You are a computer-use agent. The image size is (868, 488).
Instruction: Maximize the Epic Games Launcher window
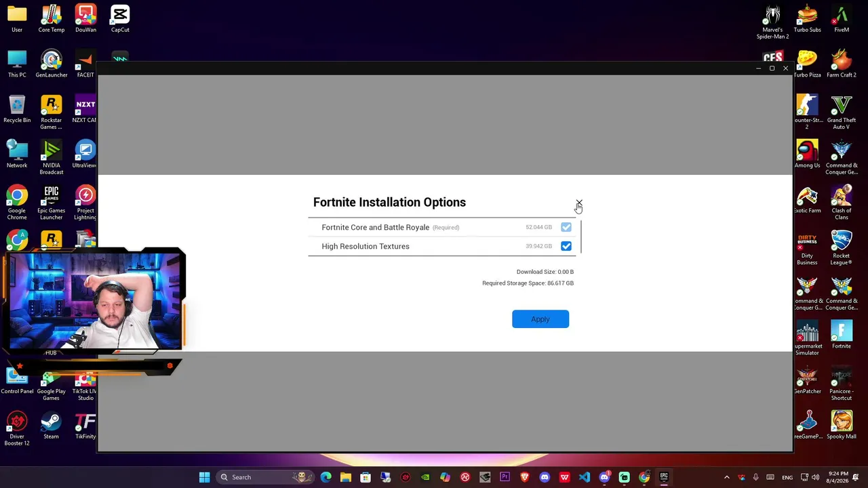(772, 68)
